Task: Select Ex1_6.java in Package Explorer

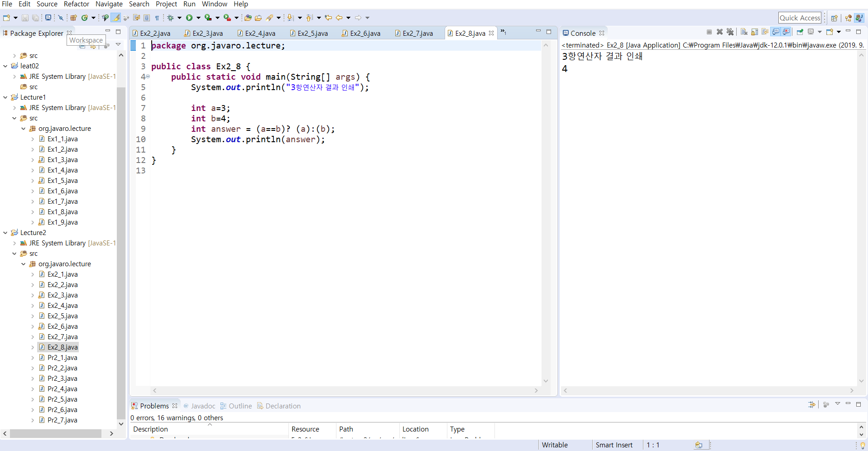Action: (62, 191)
